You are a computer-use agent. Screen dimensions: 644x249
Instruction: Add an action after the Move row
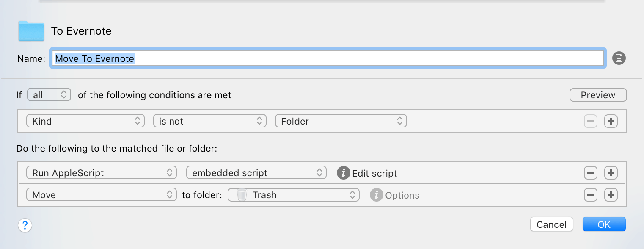click(x=611, y=195)
